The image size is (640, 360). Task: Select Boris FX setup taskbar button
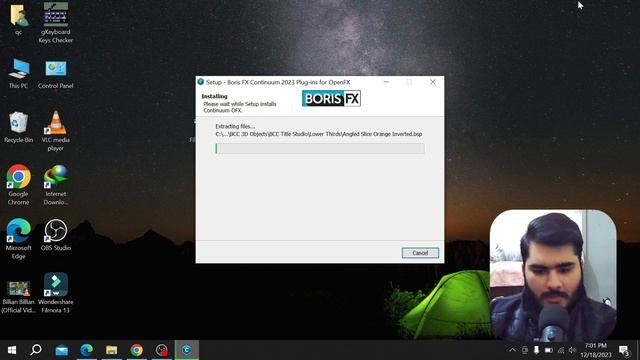[x=187, y=350]
